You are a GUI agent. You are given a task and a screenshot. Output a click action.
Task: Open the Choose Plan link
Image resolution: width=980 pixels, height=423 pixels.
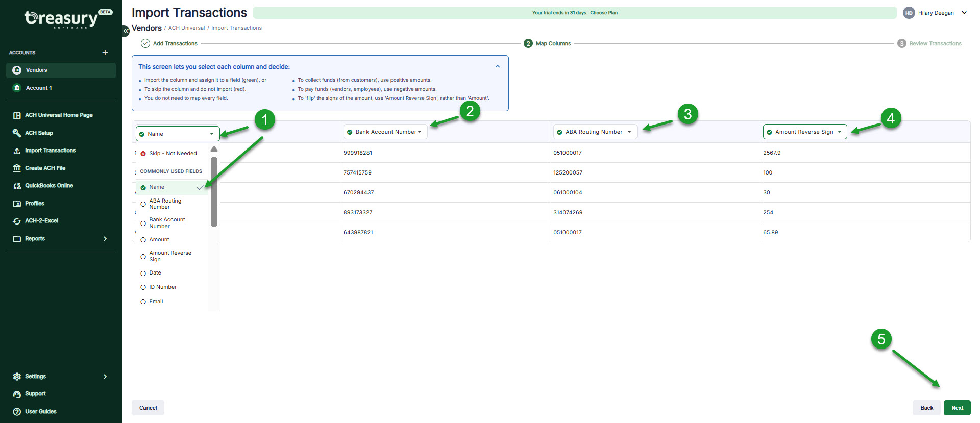click(604, 13)
